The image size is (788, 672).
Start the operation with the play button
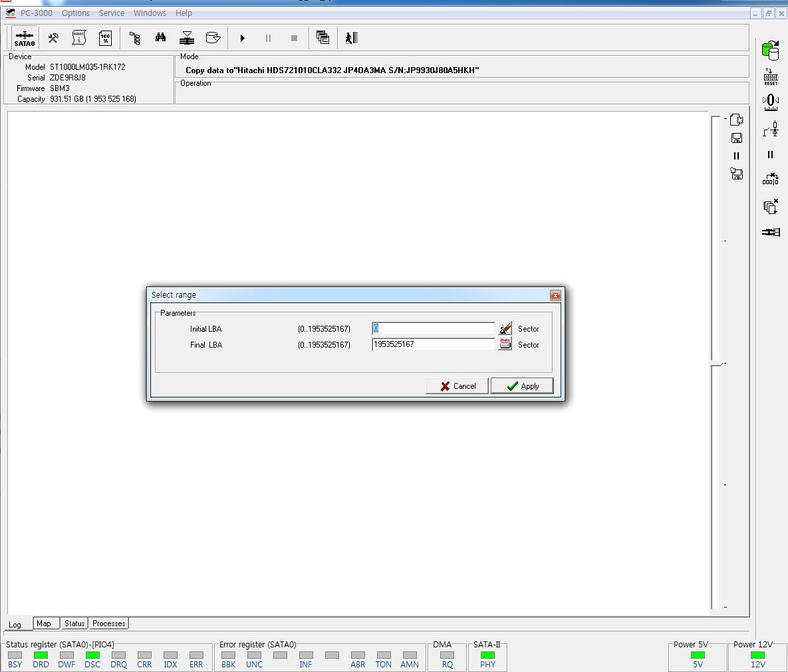click(242, 38)
